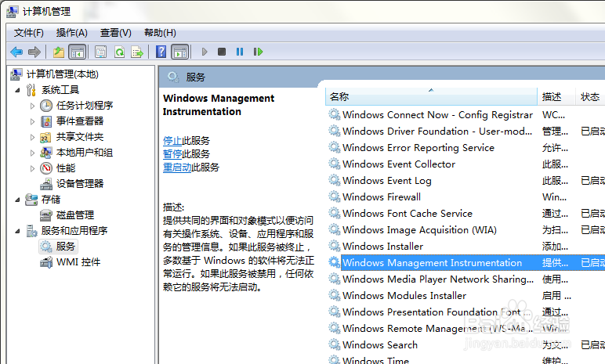Click the 重启动 service link
Screen dimensions: 605x364
177,168
